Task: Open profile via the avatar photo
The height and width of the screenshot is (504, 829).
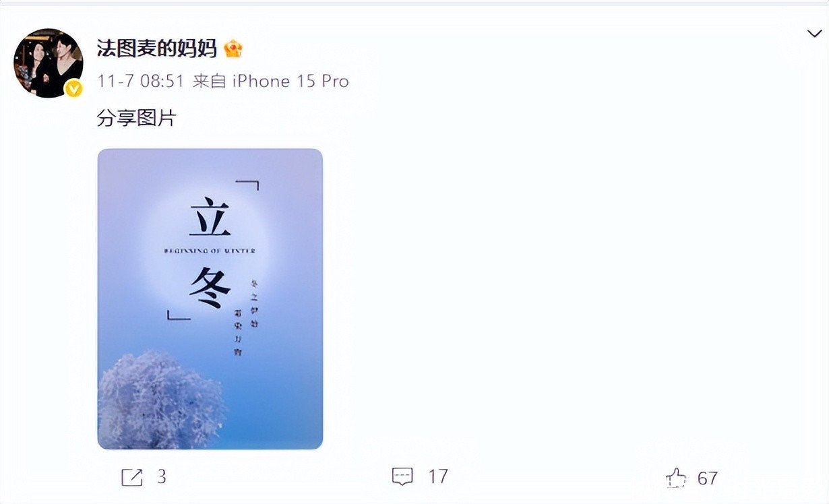Action: [48, 63]
